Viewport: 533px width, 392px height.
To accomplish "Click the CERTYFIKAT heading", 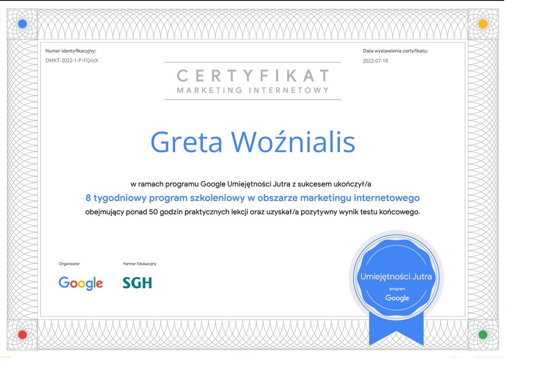I will (x=253, y=76).
